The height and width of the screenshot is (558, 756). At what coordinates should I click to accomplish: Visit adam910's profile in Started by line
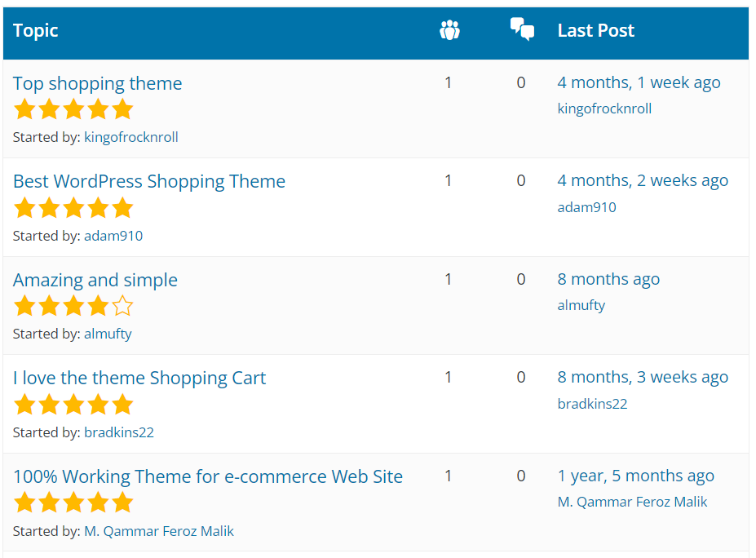113,236
